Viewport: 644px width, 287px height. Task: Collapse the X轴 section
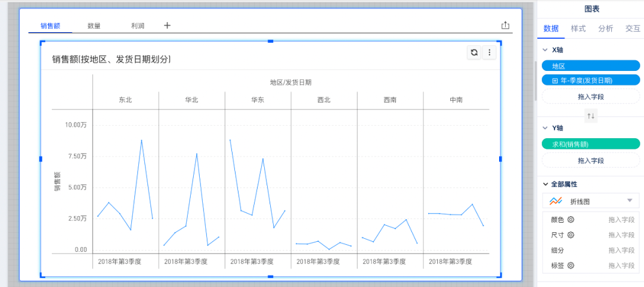[545, 50]
